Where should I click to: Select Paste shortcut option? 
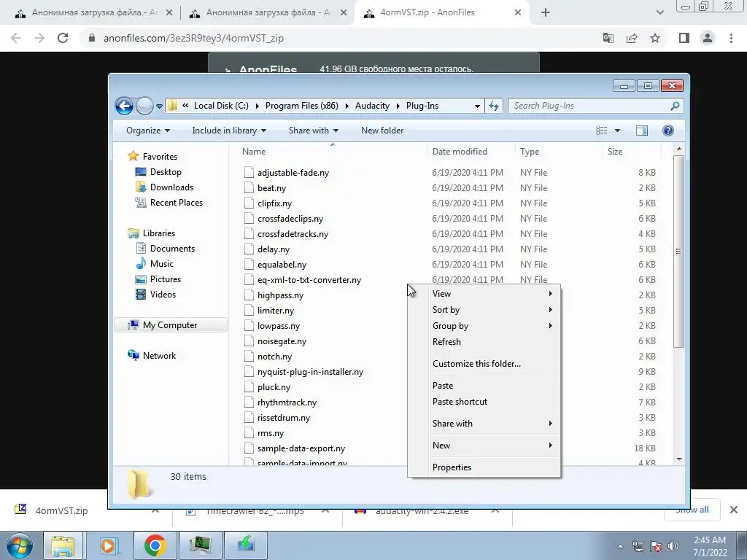click(x=484, y=402)
